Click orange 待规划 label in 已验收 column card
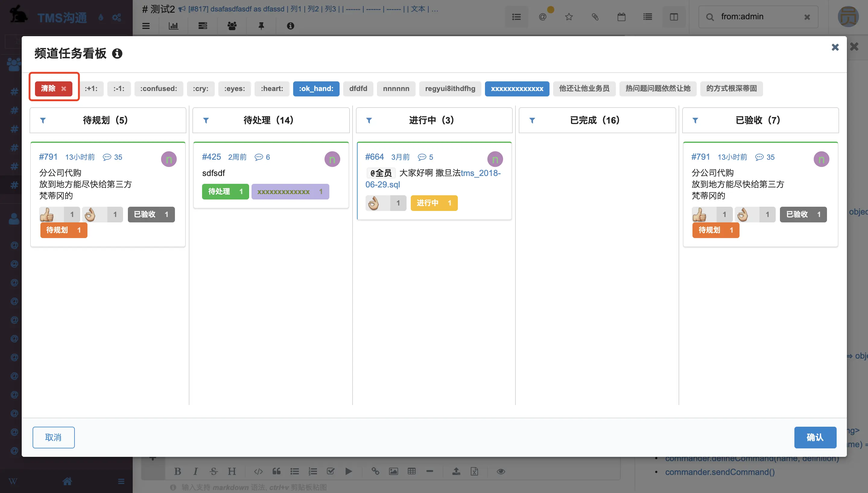Viewport: 868px width, 493px height. click(716, 230)
